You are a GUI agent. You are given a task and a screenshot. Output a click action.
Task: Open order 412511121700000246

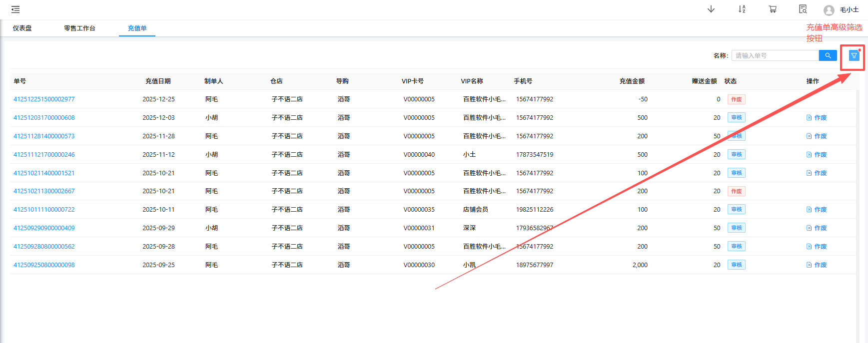[44, 154]
